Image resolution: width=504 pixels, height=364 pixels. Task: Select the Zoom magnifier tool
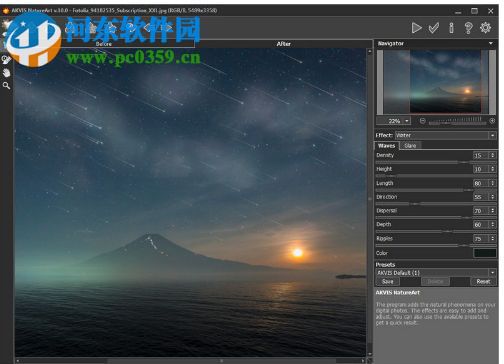6,86
